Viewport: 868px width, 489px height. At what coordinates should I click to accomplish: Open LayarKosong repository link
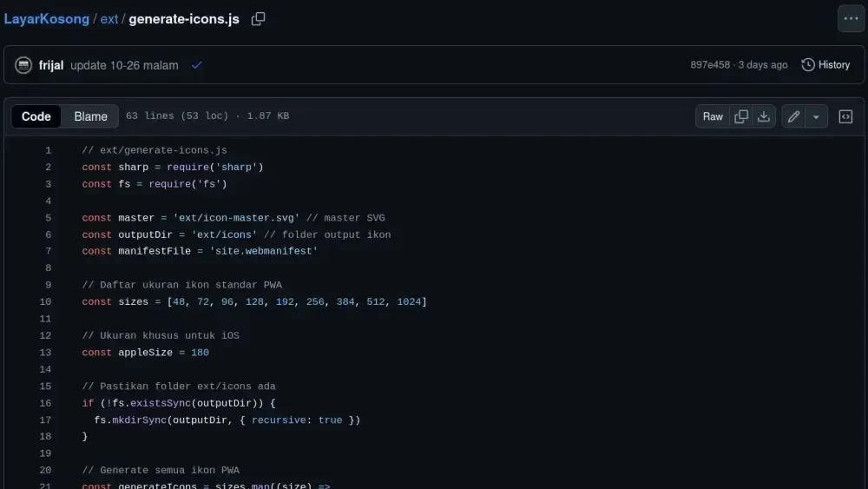click(47, 19)
